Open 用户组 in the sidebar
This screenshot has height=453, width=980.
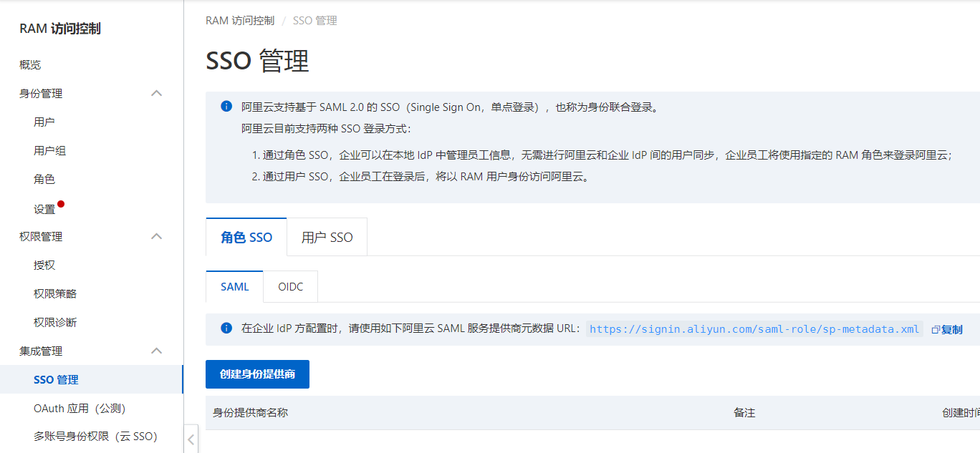click(x=50, y=150)
